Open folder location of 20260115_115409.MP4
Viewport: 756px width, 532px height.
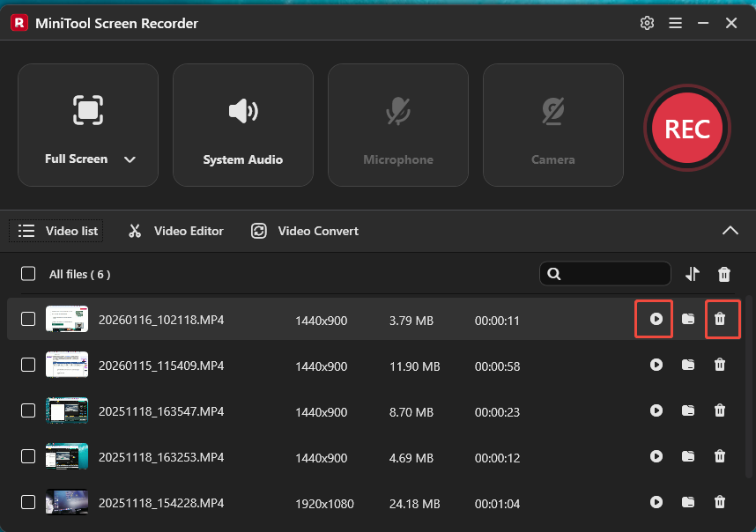pos(688,365)
